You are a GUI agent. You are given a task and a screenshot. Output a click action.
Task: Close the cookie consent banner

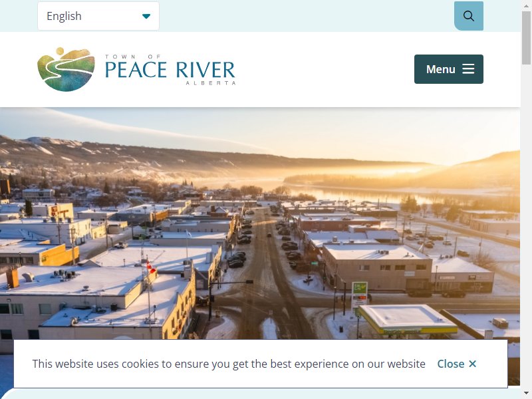(x=457, y=364)
